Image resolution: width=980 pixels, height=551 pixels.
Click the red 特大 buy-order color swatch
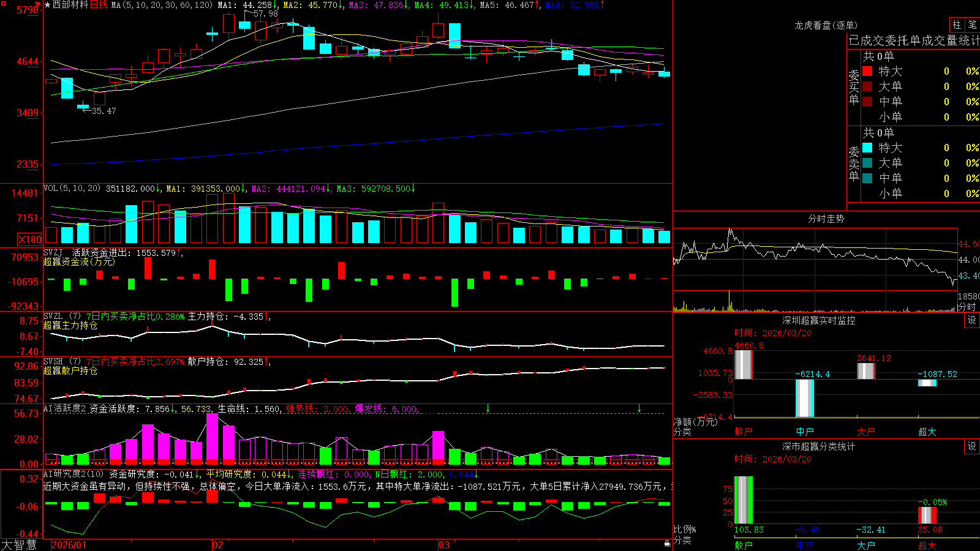tap(867, 71)
